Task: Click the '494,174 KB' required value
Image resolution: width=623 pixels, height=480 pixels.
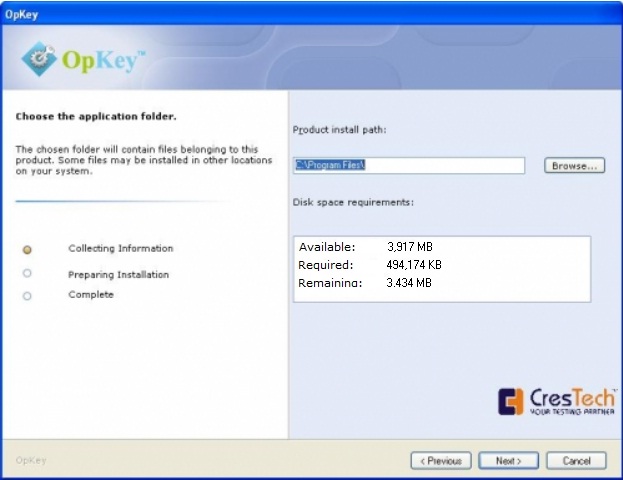Action: tap(414, 265)
